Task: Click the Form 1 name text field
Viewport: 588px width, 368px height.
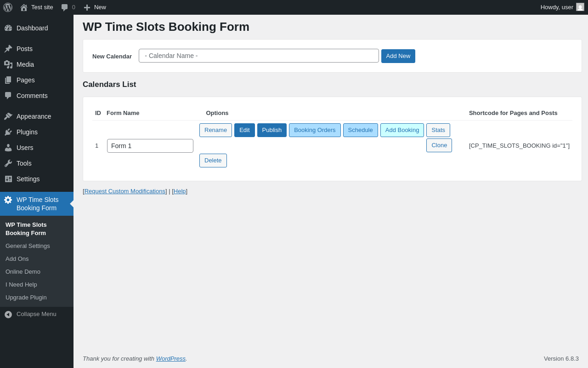Action: (150, 146)
